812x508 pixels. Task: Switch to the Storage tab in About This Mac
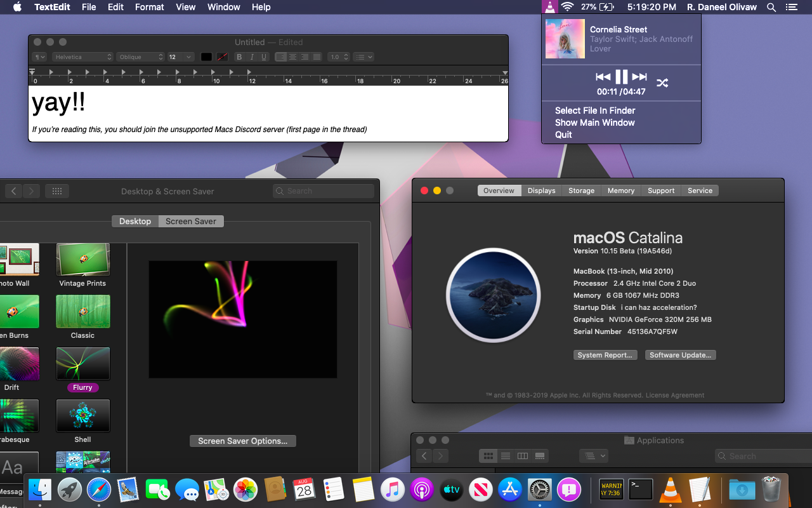(582, 190)
